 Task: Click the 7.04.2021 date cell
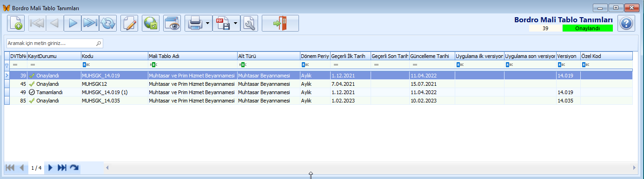click(x=351, y=83)
